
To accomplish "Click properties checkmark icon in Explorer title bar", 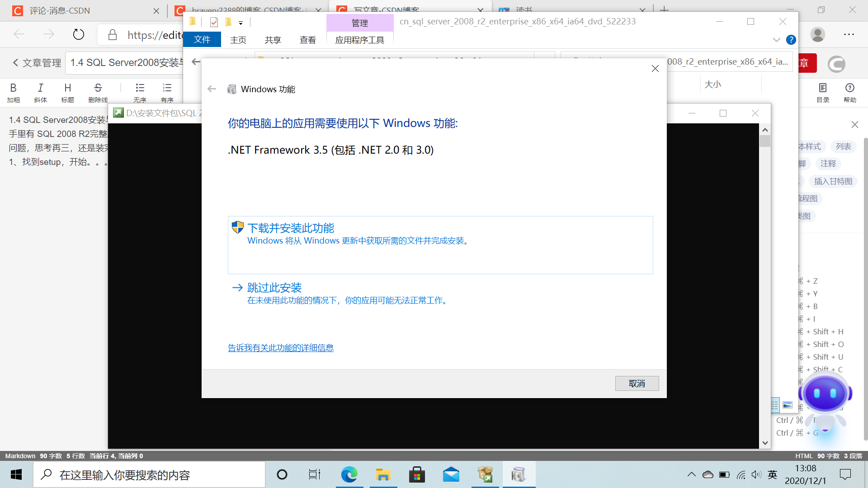I will point(214,22).
